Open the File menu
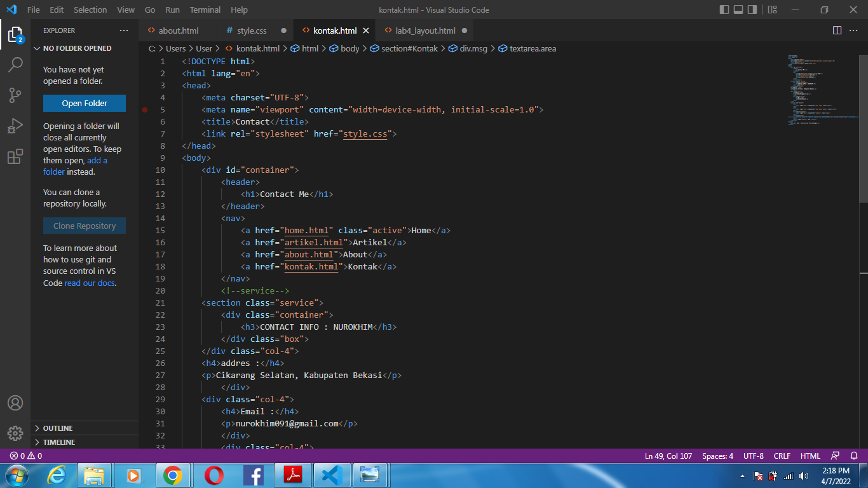The height and width of the screenshot is (488, 868). [34, 10]
